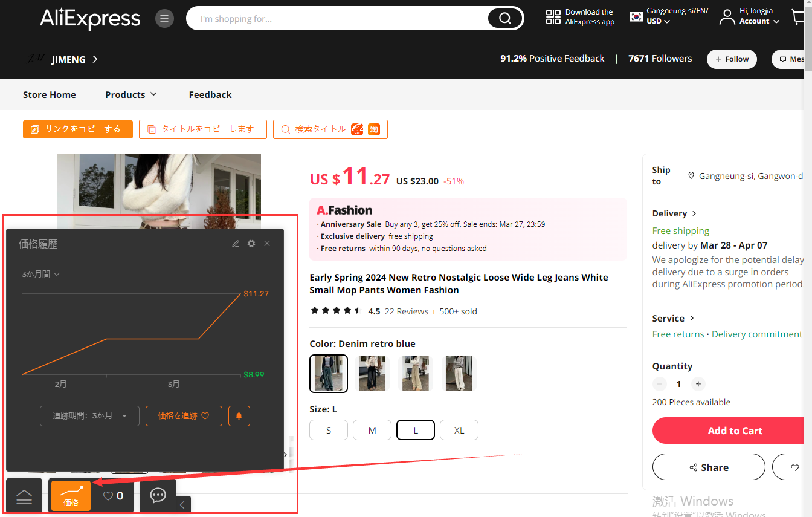The height and width of the screenshot is (517, 812).
Task: Open price history settings gear
Action: [251, 244]
